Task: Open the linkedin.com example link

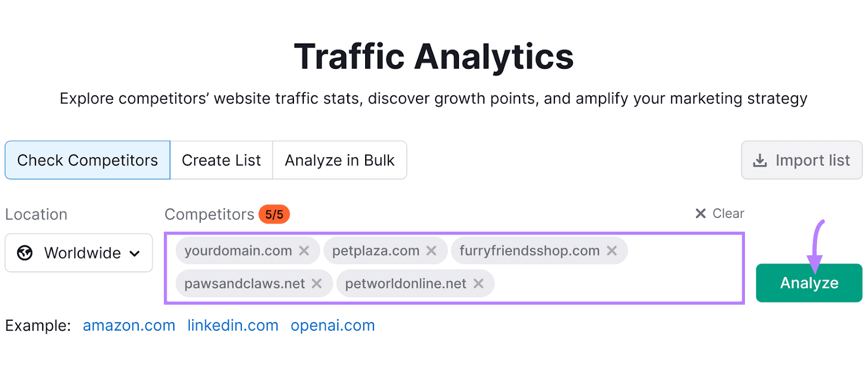Action: click(x=232, y=325)
